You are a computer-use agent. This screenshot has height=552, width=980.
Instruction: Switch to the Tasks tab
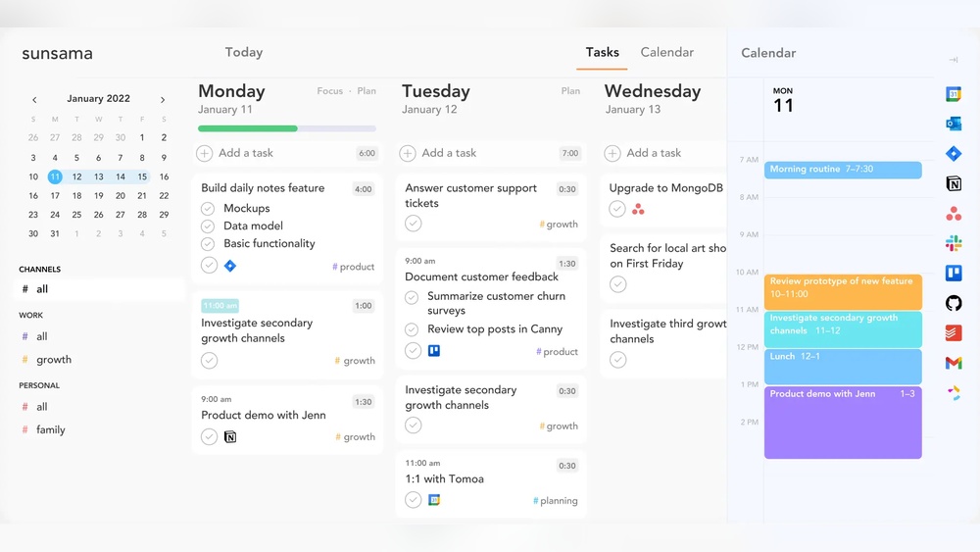[x=602, y=53]
